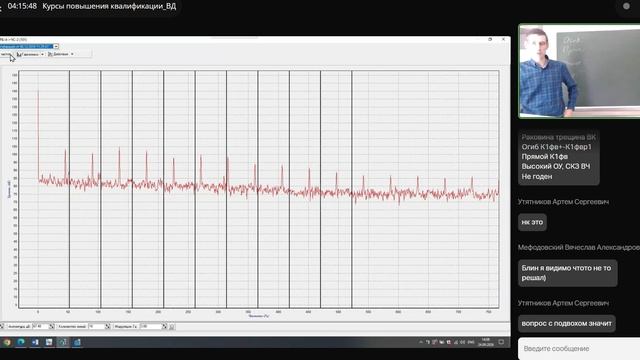Click chat message 'нк это'
Viewport: 640px width, 360px height.
(532, 222)
